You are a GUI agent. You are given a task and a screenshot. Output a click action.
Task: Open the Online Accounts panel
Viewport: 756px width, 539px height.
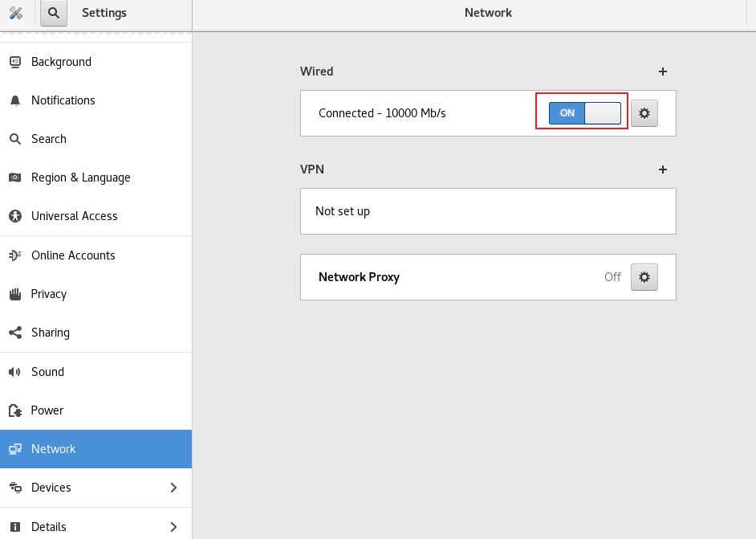tap(73, 255)
